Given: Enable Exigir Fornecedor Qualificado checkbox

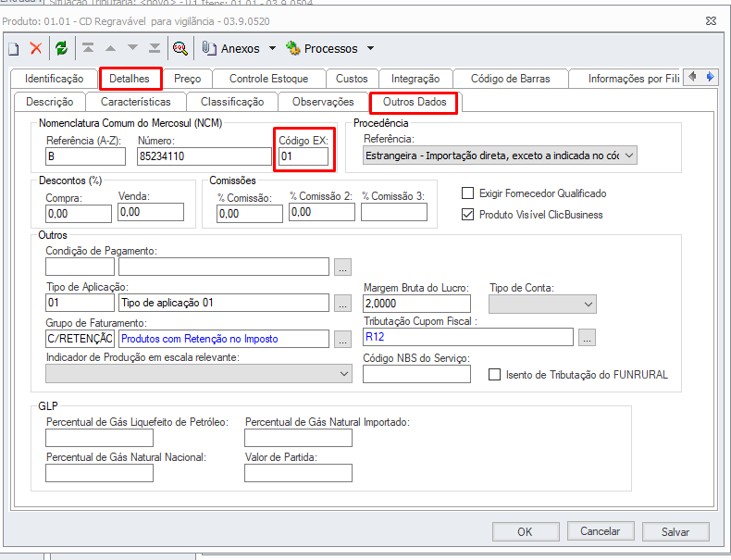Looking at the screenshot, I should (467, 193).
